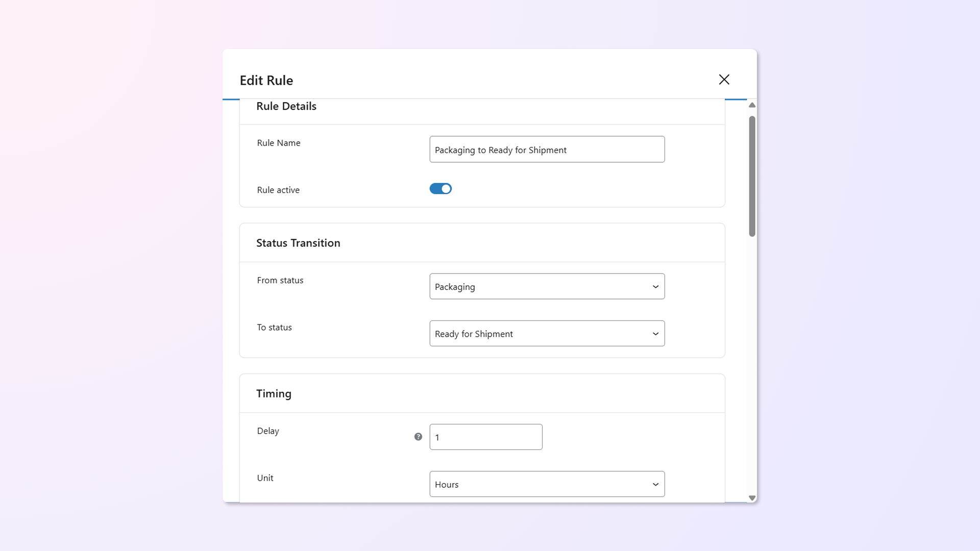Viewport: 980px width, 551px height.
Task: Expand the To status dropdown
Action: point(547,333)
